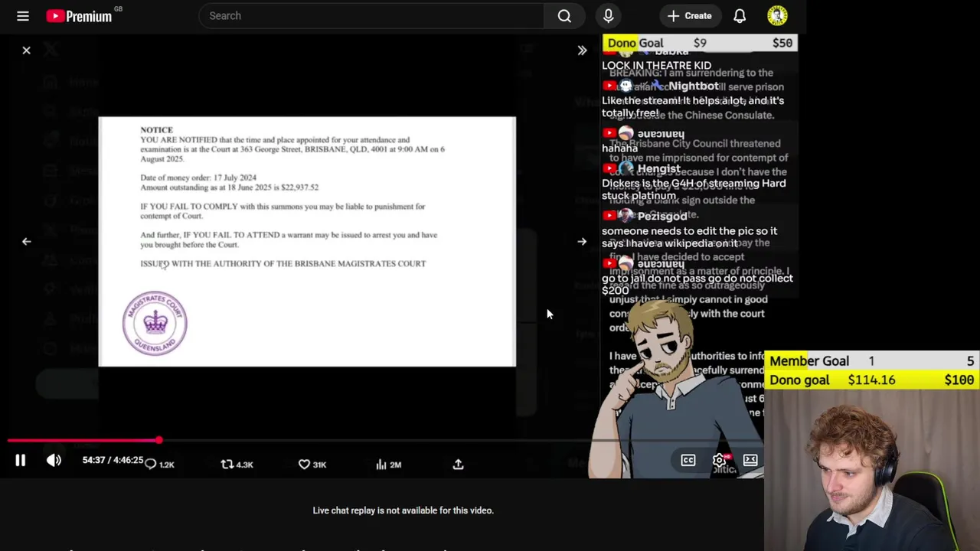980x551 pixels.
Task: Click the Magistrates Court Queensland seal
Action: pyautogui.click(x=155, y=323)
